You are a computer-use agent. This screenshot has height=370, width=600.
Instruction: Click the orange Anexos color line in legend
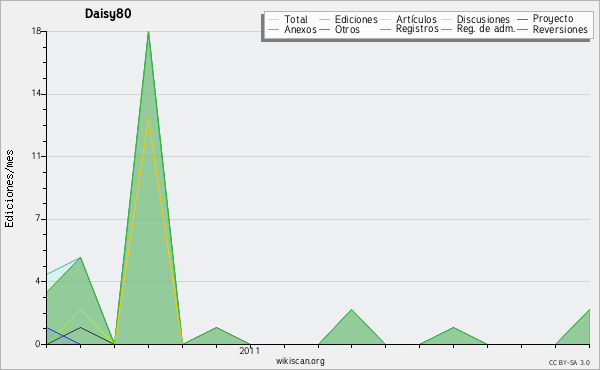coord(274,29)
